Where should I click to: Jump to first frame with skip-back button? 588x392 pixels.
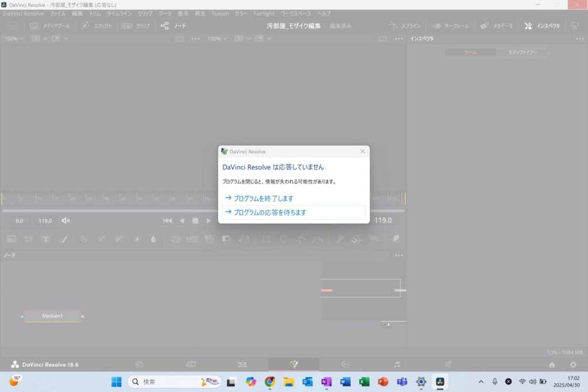(x=168, y=221)
